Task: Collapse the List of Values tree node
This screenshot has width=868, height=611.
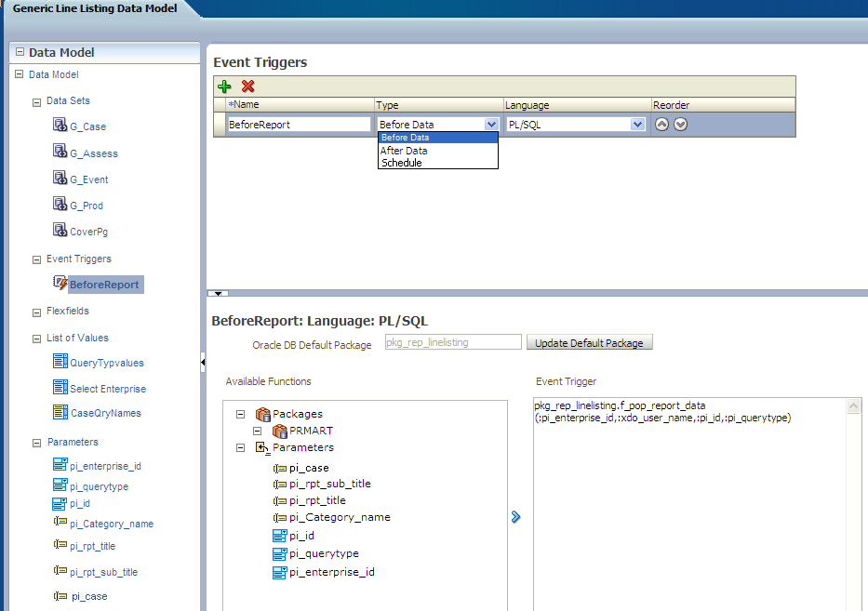Action: pos(36,339)
